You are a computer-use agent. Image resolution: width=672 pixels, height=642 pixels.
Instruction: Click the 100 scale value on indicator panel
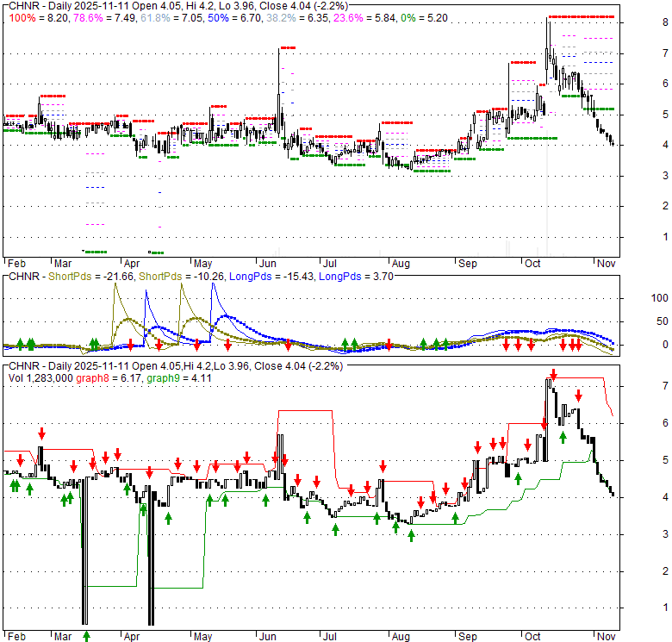pos(659,298)
